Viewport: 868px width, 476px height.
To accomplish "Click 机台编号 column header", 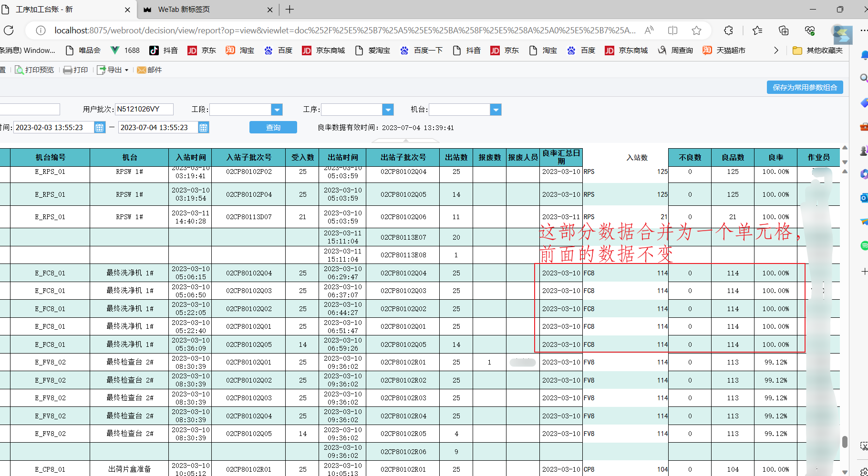I will click(50, 157).
